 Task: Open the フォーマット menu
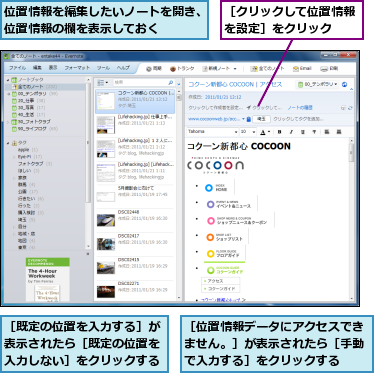point(77,68)
